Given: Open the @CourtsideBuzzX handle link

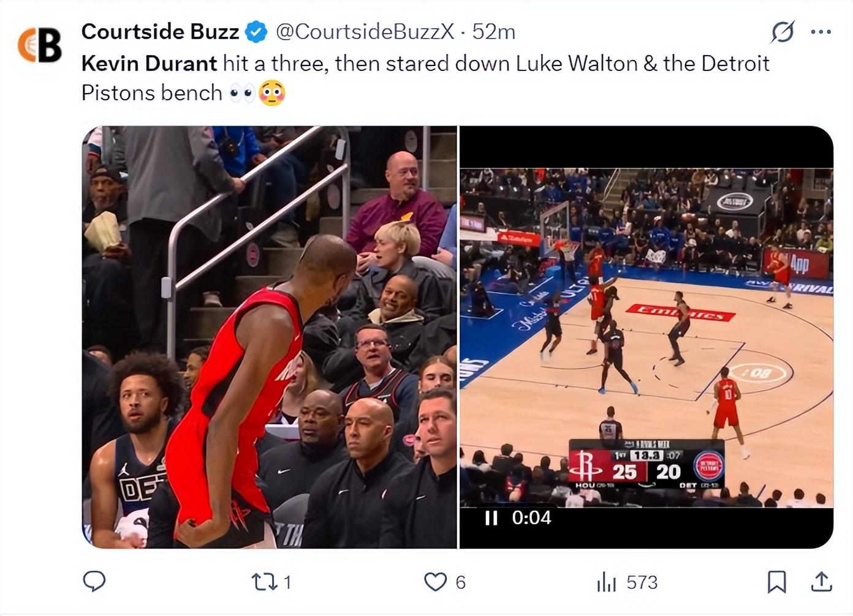Looking at the screenshot, I should coord(365,32).
